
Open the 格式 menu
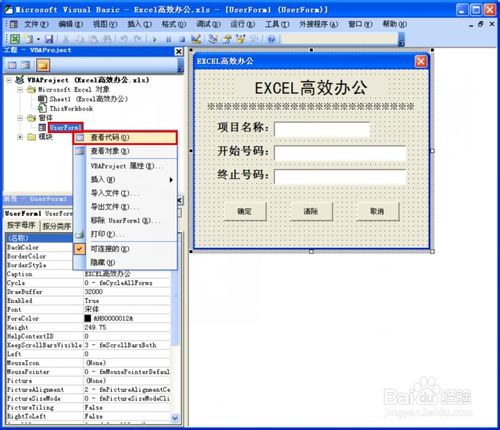[174, 24]
